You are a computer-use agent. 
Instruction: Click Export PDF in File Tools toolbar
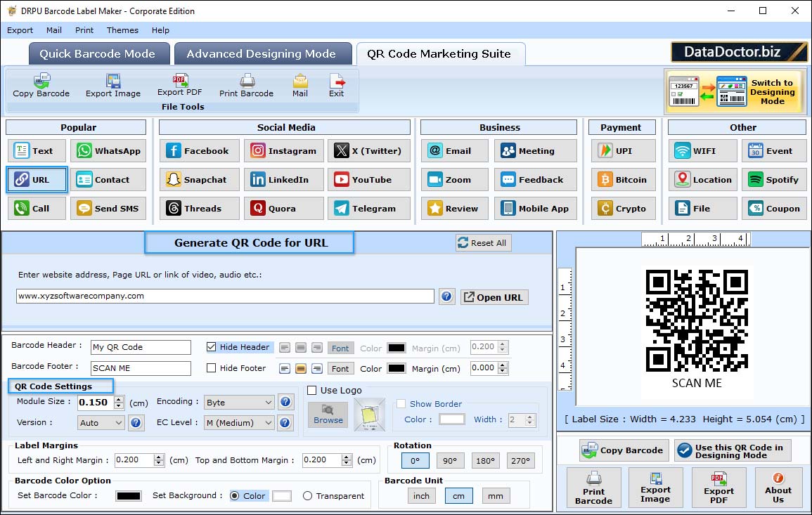(180, 86)
